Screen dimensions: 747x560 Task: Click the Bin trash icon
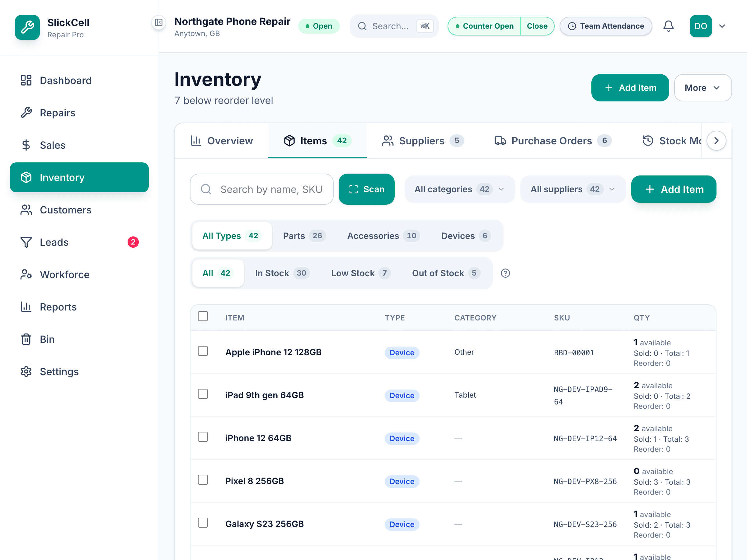coord(26,339)
